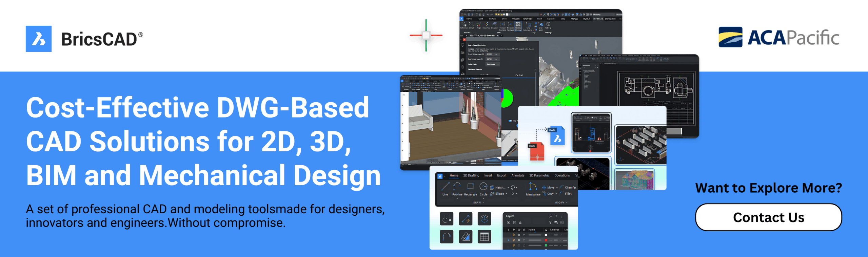
Task: Select the Circle tool
Action: pos(483,188)
